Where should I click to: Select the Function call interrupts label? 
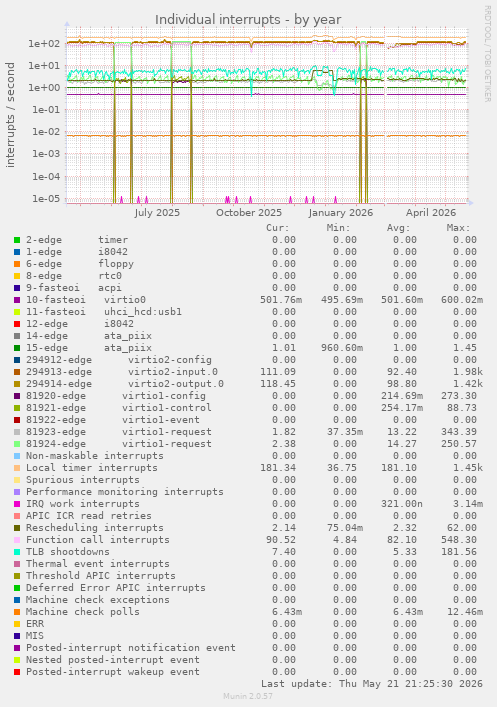(98, 540)
